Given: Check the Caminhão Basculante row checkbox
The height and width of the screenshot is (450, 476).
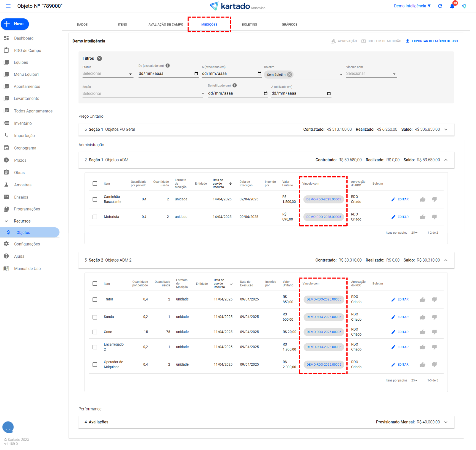Looking at the screenshot, I should click(95, 199).
